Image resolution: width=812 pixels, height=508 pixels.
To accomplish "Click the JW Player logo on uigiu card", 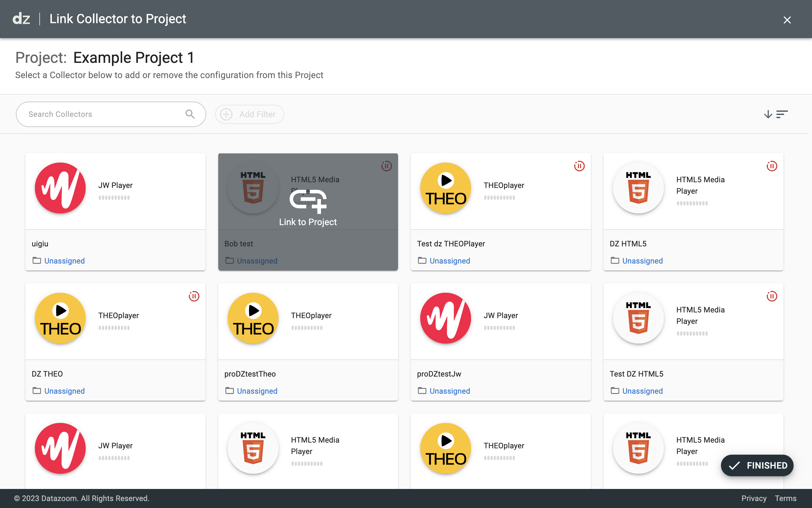I will [60, 188].
